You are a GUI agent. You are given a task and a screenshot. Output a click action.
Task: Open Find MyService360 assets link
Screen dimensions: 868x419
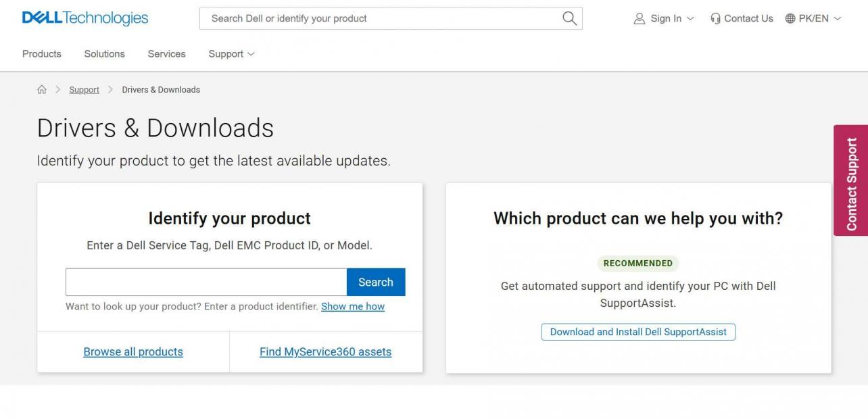[x=325, y=351]
